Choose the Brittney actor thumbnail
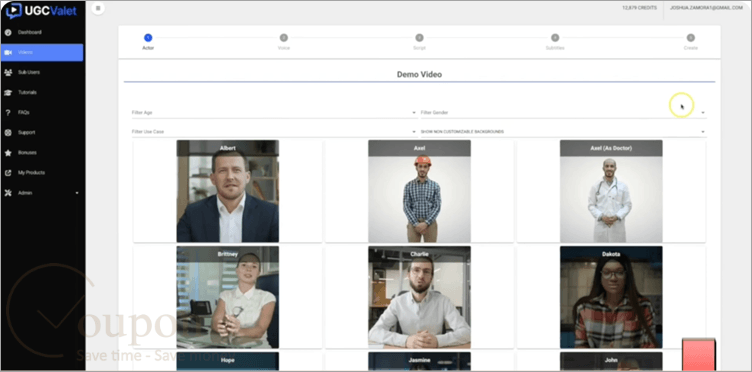 (228, 297)
